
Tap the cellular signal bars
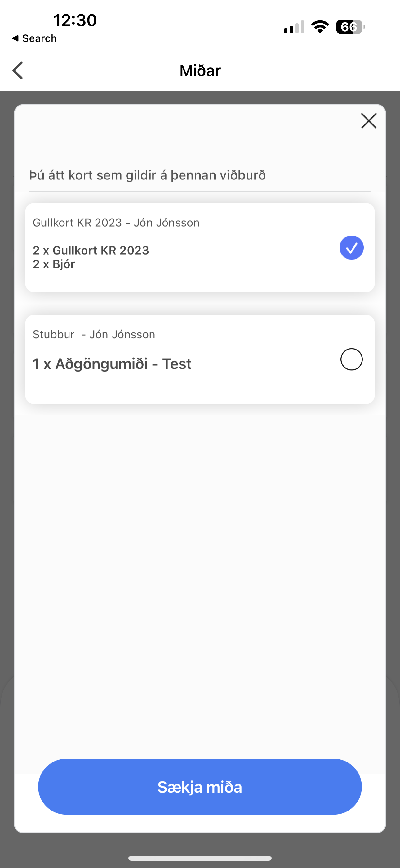coord(294,28)
